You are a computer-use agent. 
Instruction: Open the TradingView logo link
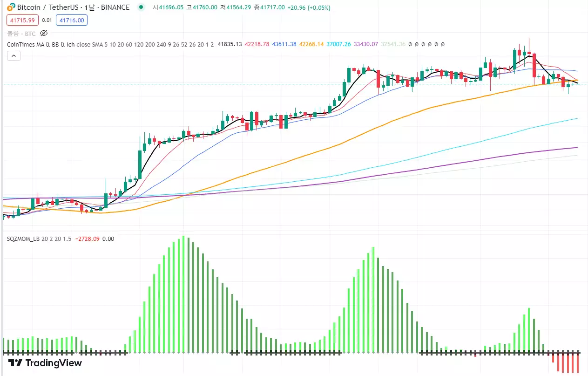tap(45, 363)
